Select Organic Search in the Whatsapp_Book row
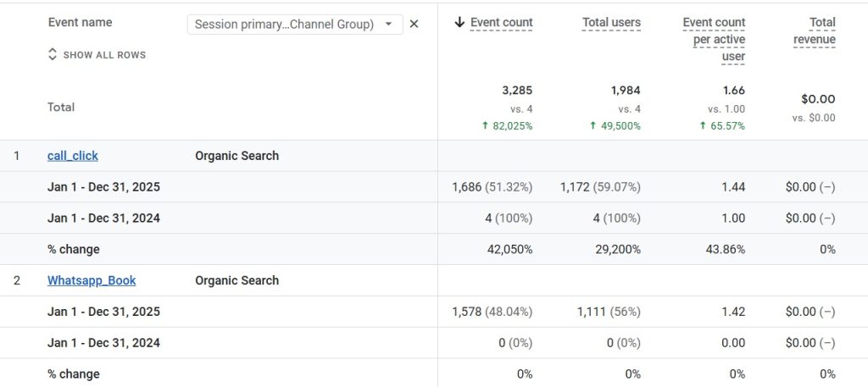 pyautogui.click(x=236, y=280)
